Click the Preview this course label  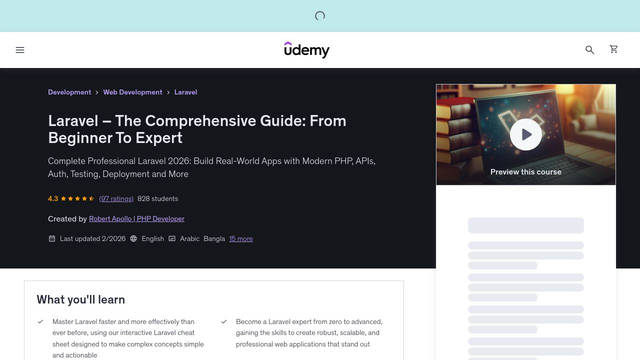click(526, 172)
